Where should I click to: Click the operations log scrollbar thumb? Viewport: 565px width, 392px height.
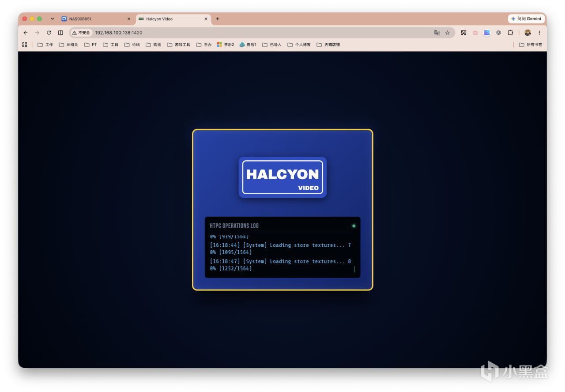pyautogui.click(x=354, y=269)
